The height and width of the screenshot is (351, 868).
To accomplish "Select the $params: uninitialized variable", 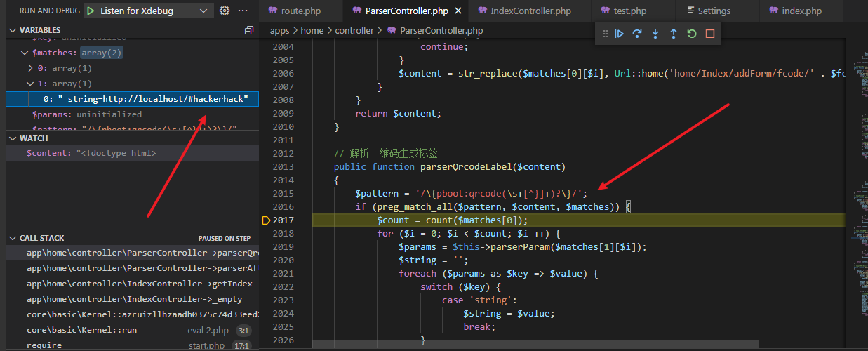I will 132,114.
